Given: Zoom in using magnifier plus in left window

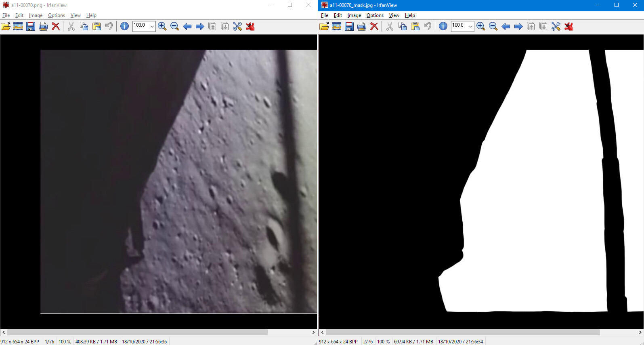Looking at the screenshot, I should [x=162, y=26].
